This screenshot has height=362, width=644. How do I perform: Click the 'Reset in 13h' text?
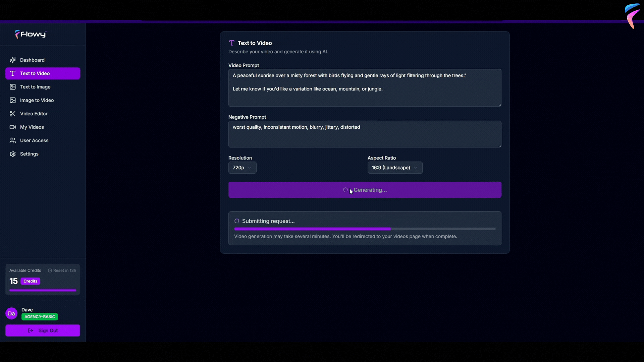point(65,270)
